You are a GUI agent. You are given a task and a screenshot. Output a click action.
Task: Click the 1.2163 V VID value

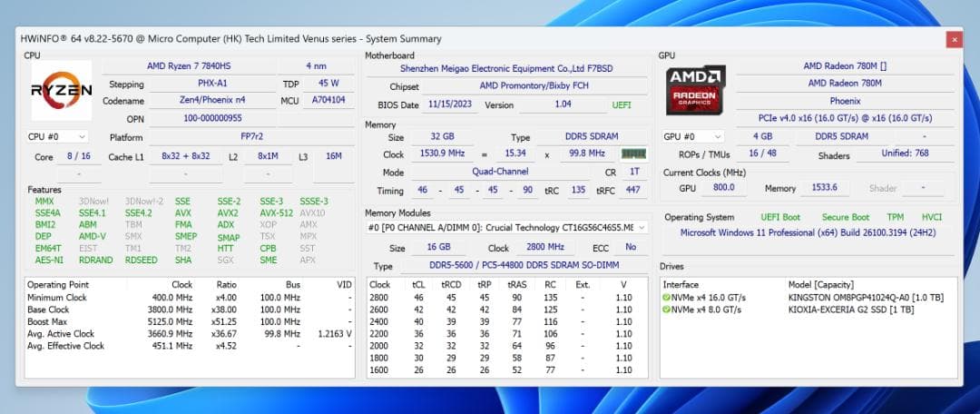coord(335,334)
